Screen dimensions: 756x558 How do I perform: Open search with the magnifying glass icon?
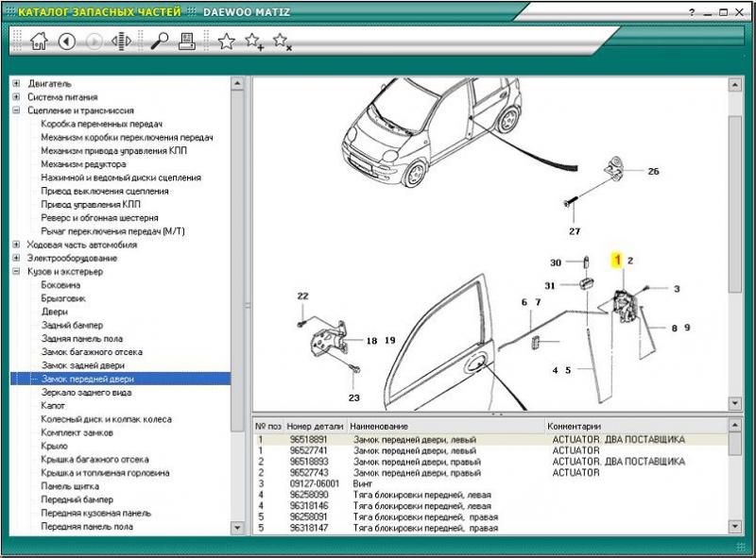[160, 41]
